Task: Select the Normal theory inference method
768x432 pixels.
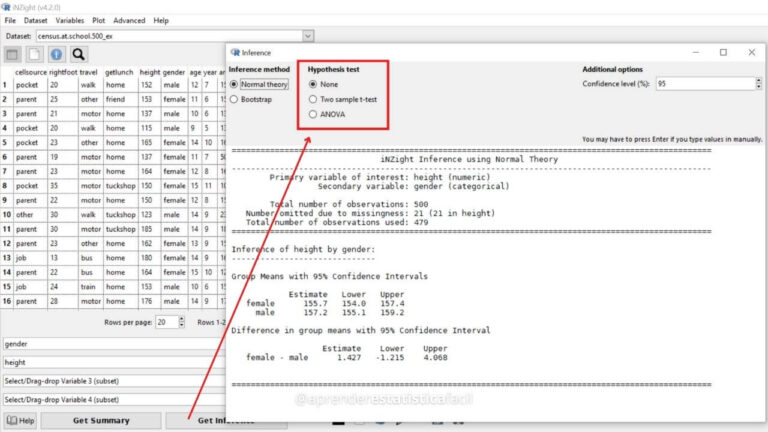Action: pos(259,84)
